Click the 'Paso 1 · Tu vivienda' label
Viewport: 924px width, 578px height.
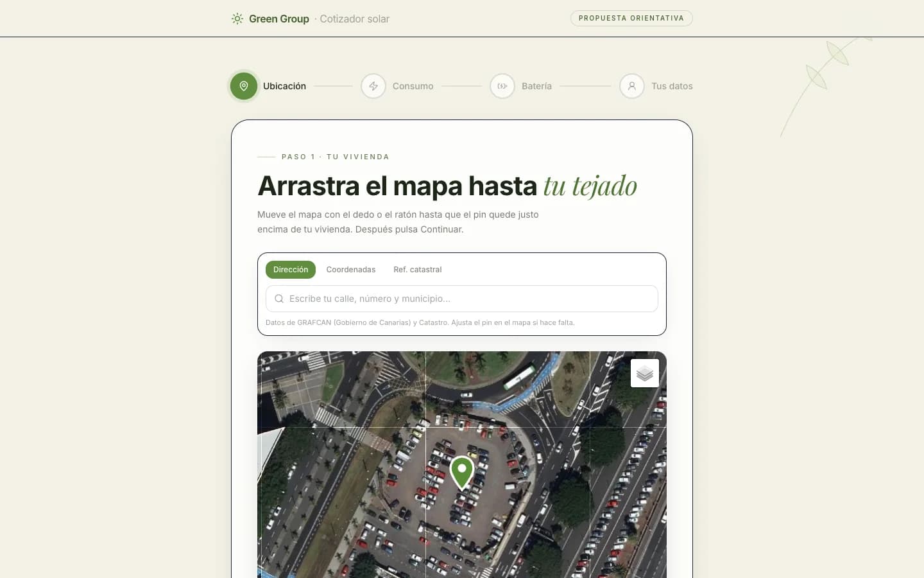click(x=336, y=157)
